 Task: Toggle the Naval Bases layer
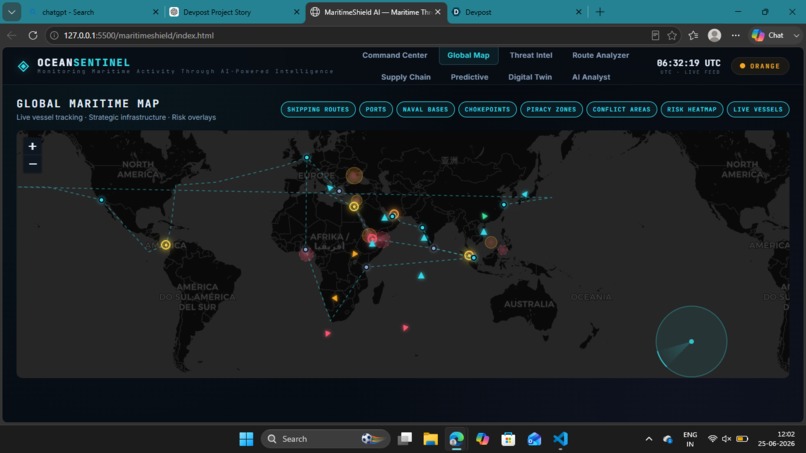pos(425,110)
